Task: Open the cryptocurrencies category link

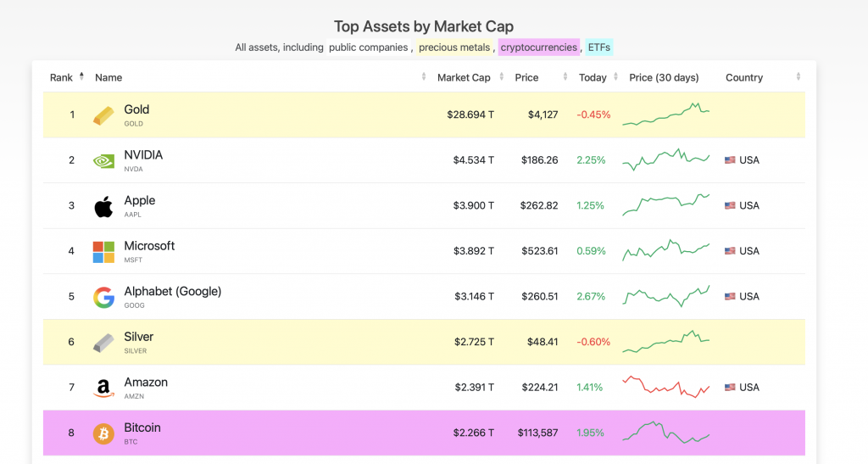Action: click(538, 48)
